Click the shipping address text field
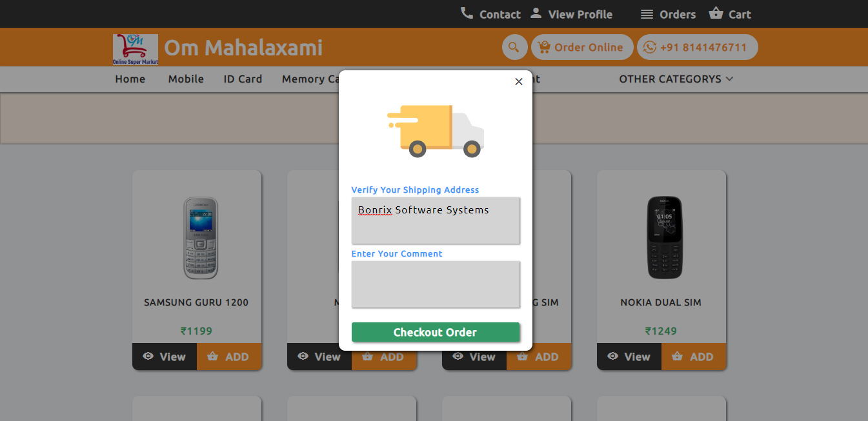The width and height of the screenshot is (868, 421). (x=436, y=220)
